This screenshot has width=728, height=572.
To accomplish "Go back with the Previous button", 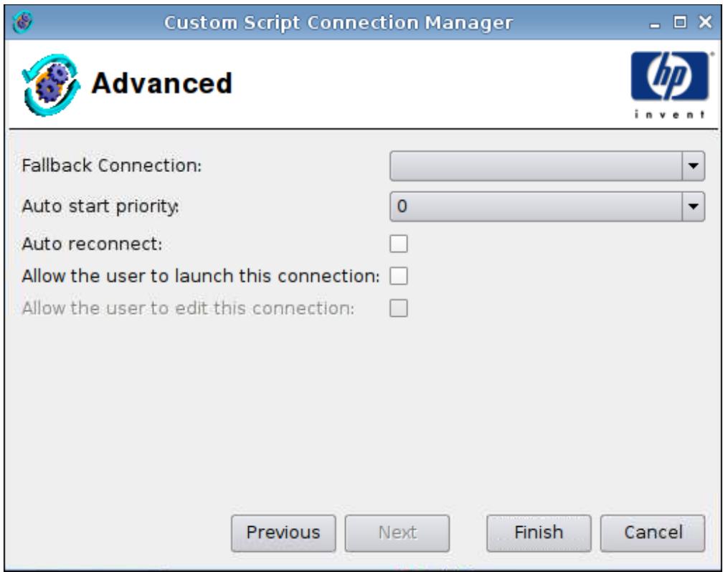I will [283, 533].
